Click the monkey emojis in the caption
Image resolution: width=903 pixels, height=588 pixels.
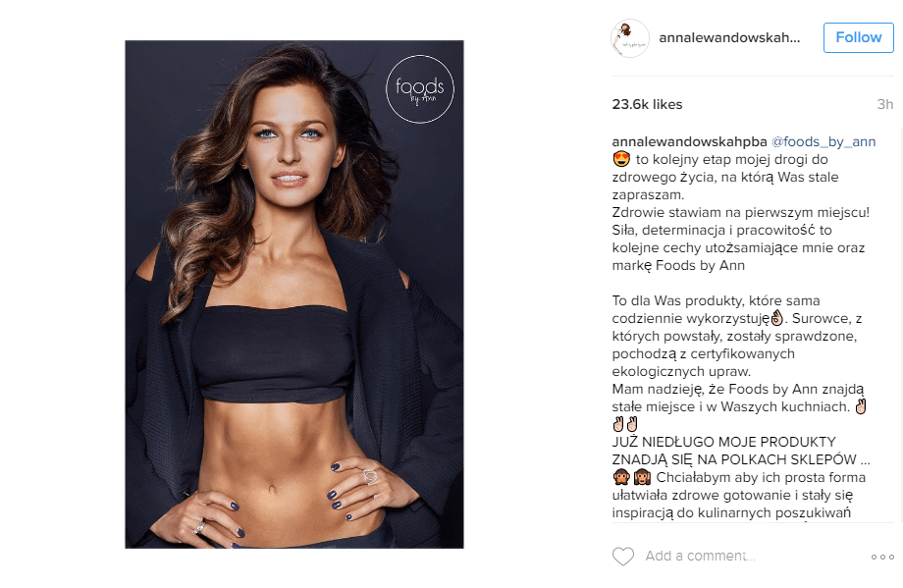click(632, 477)
